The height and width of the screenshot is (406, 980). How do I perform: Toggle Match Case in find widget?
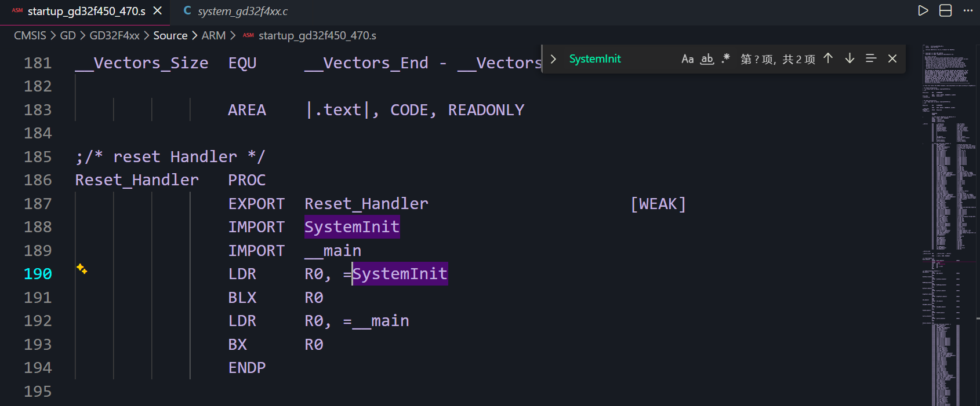click(687, 59)
